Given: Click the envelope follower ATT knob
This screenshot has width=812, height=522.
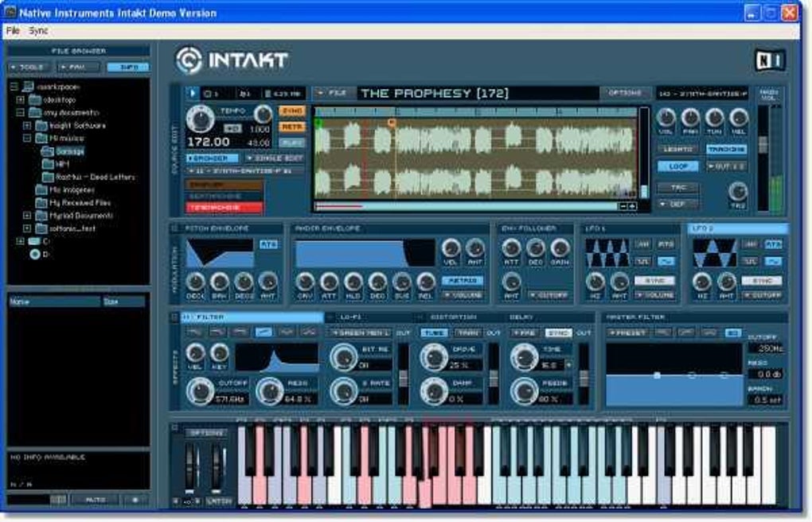Looking at the screenshot, I should point(511,248).
